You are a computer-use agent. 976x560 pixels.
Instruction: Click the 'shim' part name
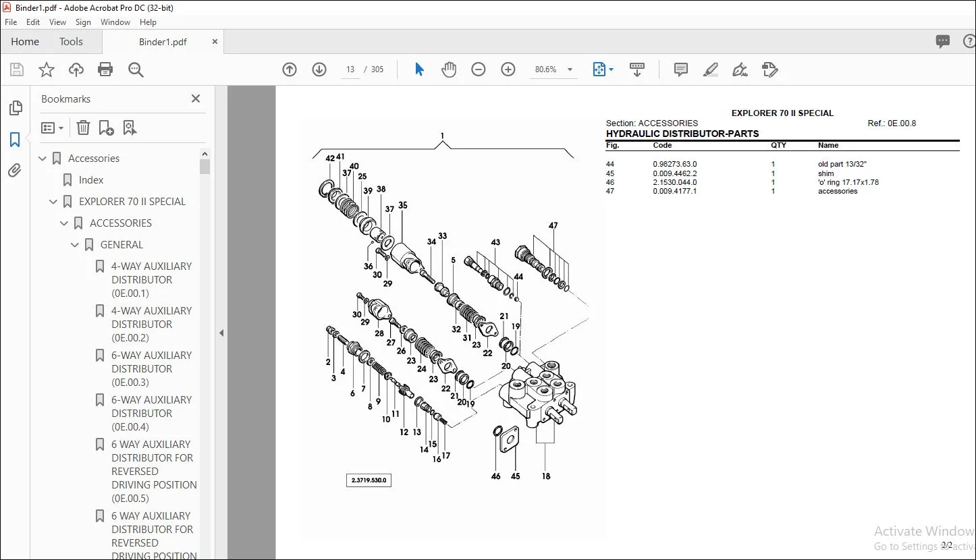point(825,173)
